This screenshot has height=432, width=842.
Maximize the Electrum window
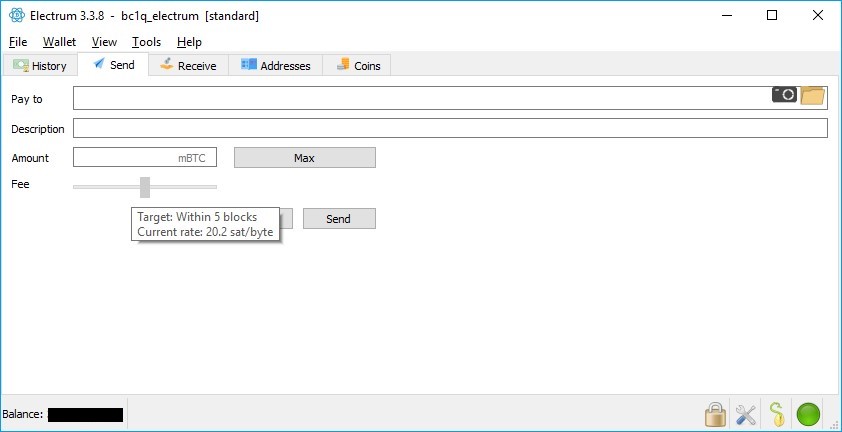point(772,16)
